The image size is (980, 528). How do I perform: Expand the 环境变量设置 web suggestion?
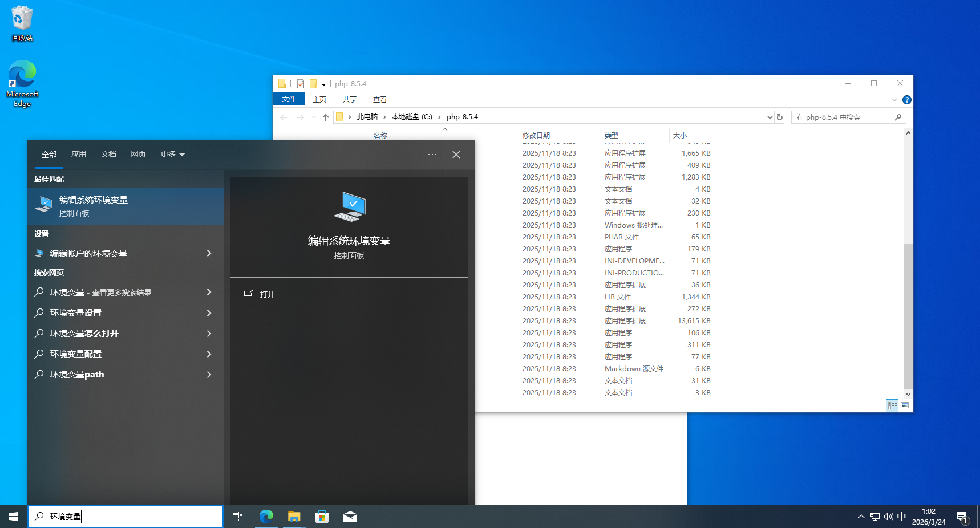(209, 313)
